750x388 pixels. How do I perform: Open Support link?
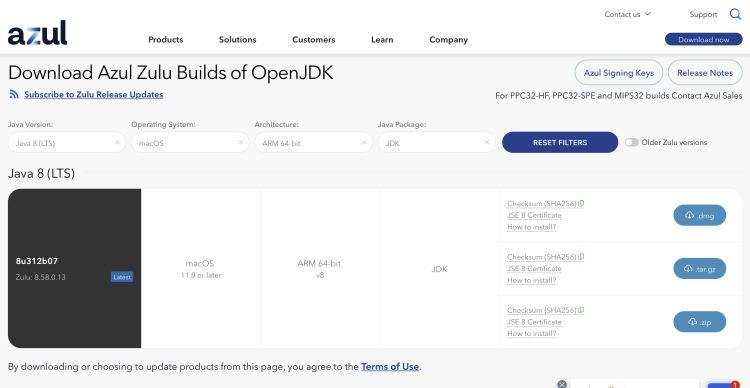[x=703, y=14]
